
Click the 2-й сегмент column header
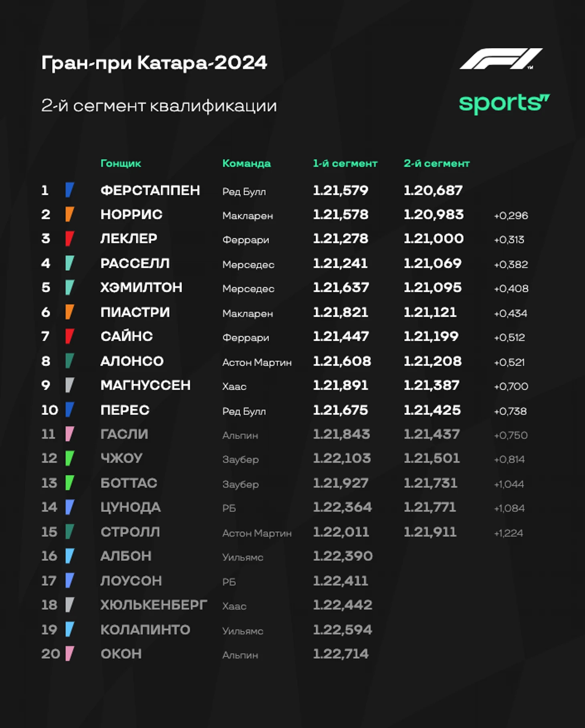[436, 164]
